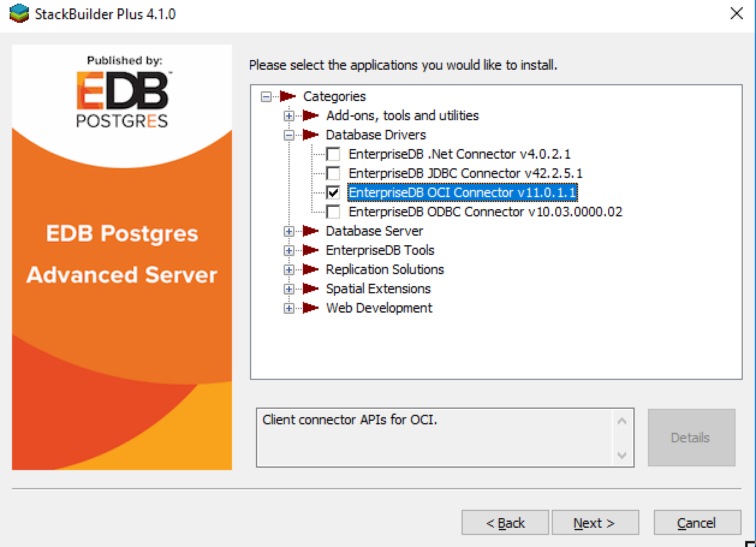Click the arrow icon beside Add-ons, tools and utilities
Viewport: 756px width, 547px height.
coord(311,115)
